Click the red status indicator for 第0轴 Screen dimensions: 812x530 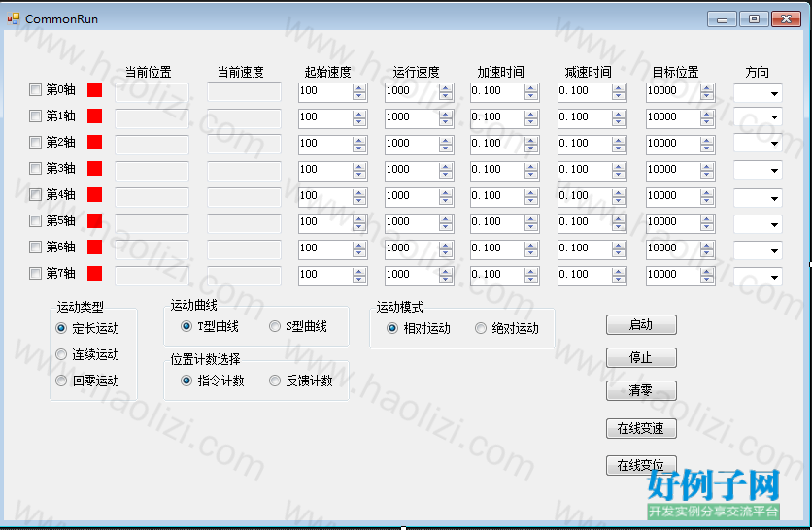click(x=95, y=90)
